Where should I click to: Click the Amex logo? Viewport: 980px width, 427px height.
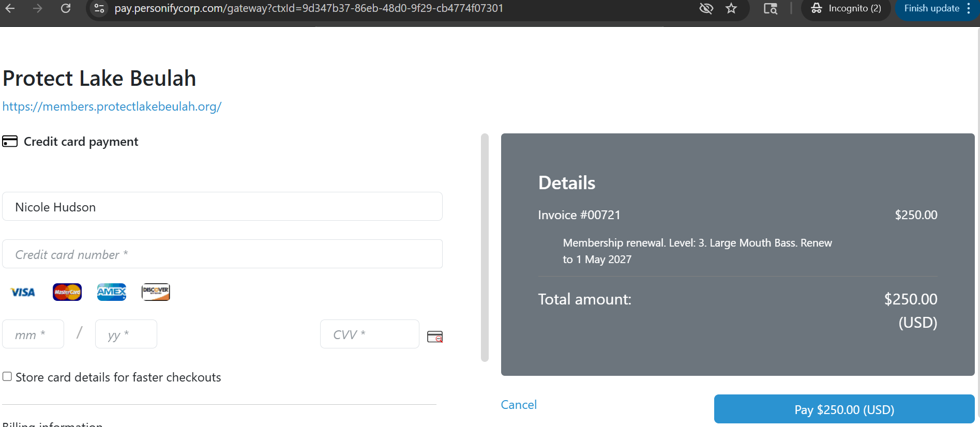coord(112,292)
